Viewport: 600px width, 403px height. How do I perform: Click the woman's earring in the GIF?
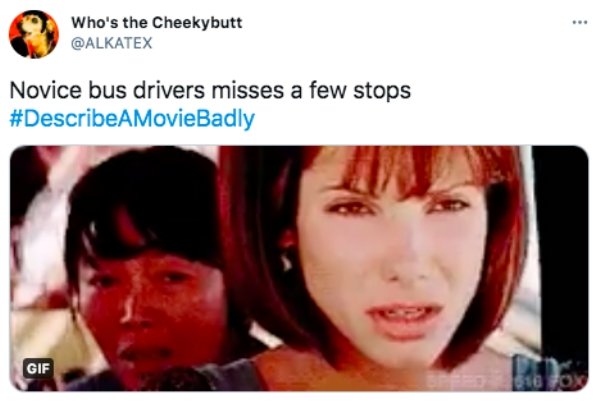click(x=286, y=261)
